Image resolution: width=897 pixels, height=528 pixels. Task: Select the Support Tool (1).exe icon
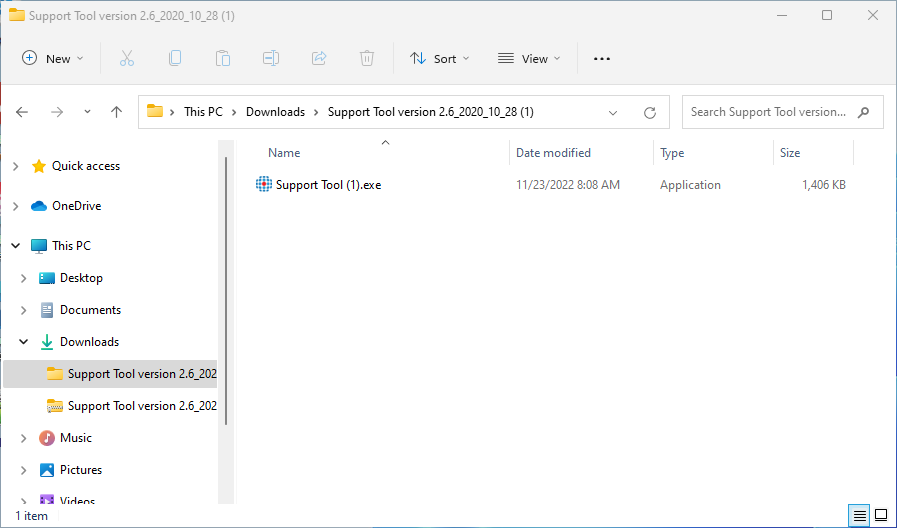[x=264, y=184]
